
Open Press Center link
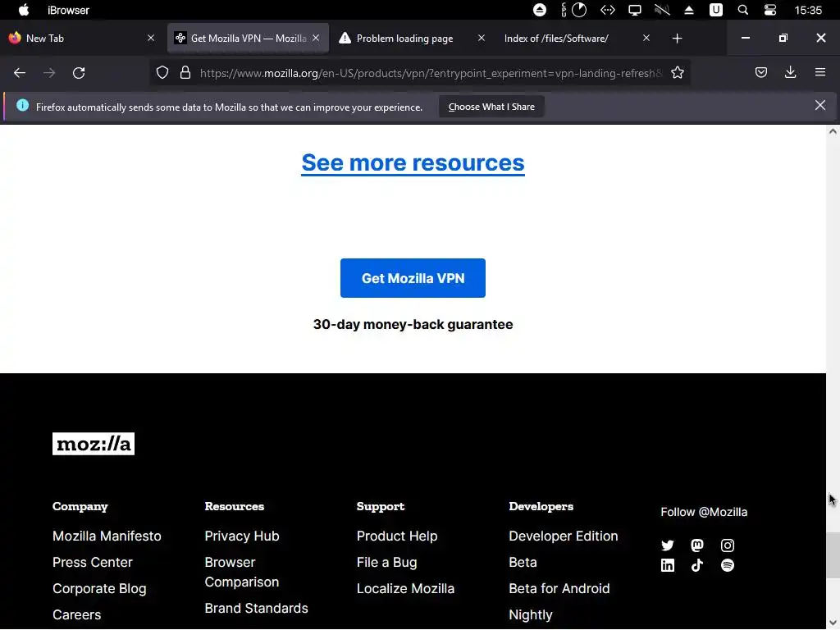pos(92,562)
